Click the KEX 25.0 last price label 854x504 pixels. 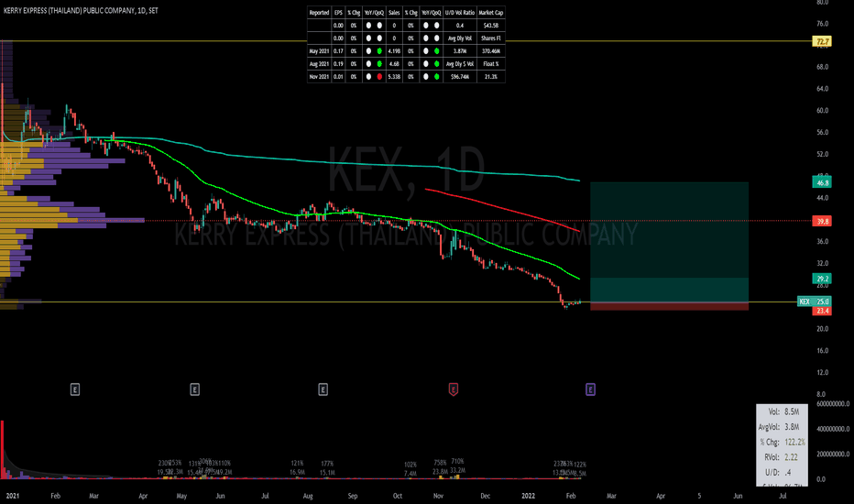814,301
